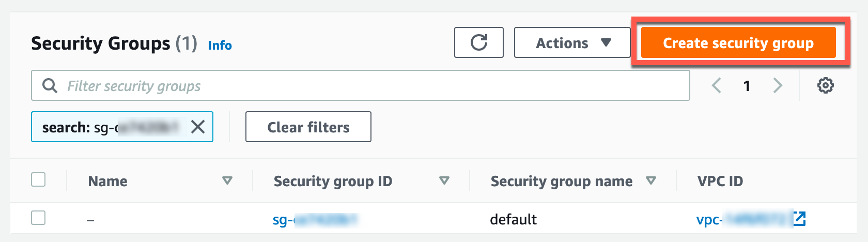Toggle select-all checkbox in table header
868x242 pixels.
point(38,179)
